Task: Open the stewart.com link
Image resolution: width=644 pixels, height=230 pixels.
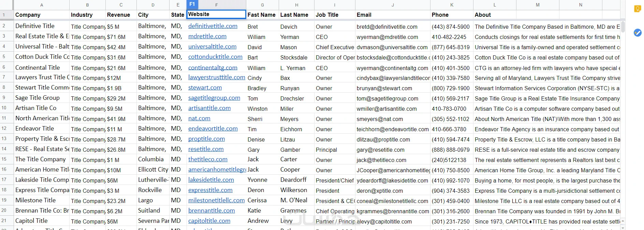Action: click(x=205, y=87)
